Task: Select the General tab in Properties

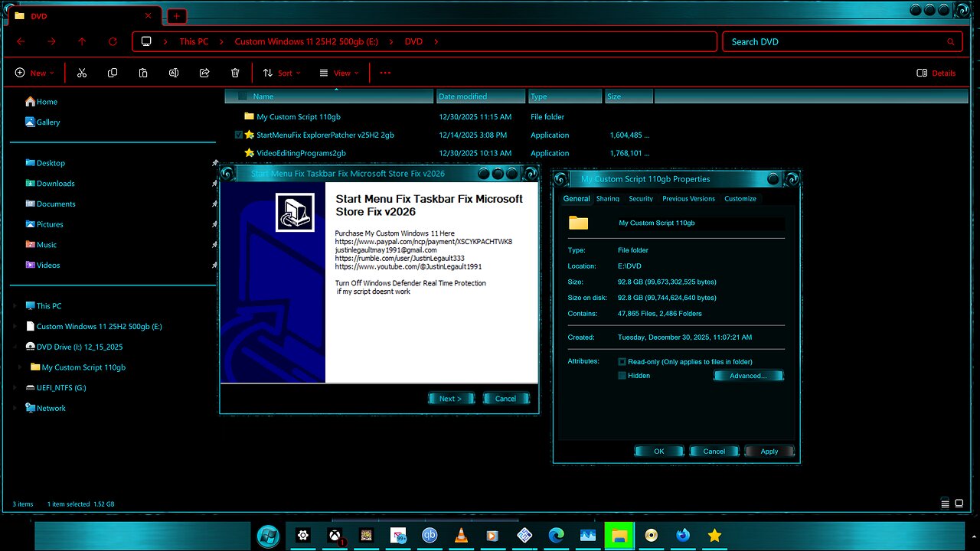Action: pos(577,199)
